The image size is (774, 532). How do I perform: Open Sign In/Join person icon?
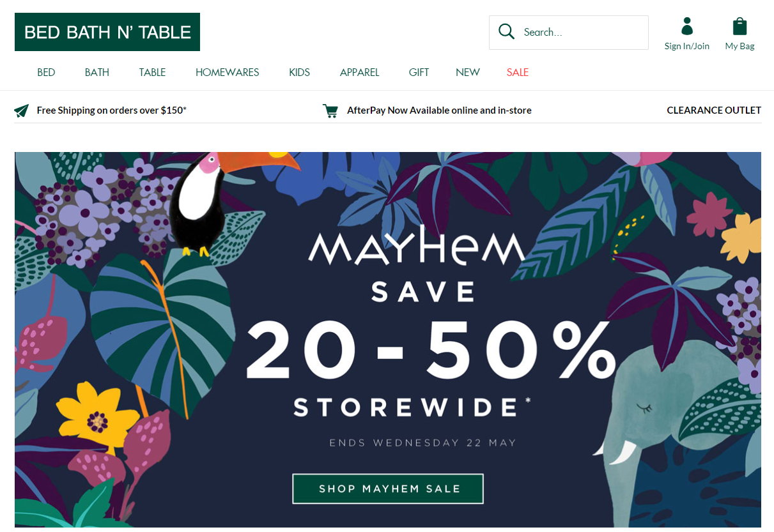pos(686,27)
